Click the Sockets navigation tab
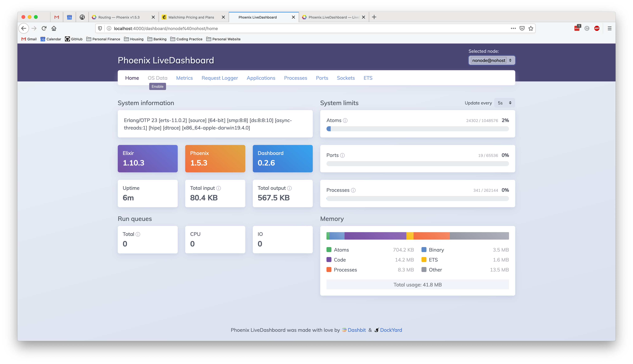Image resolution: width=633 pixels, height=364 pixels. (346, 78)
